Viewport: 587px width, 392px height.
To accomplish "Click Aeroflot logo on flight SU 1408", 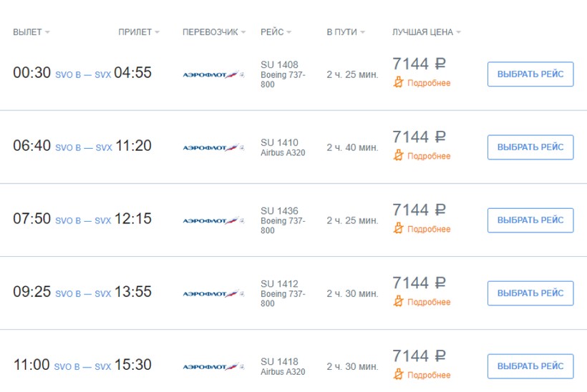I will [x=213, y=74].
